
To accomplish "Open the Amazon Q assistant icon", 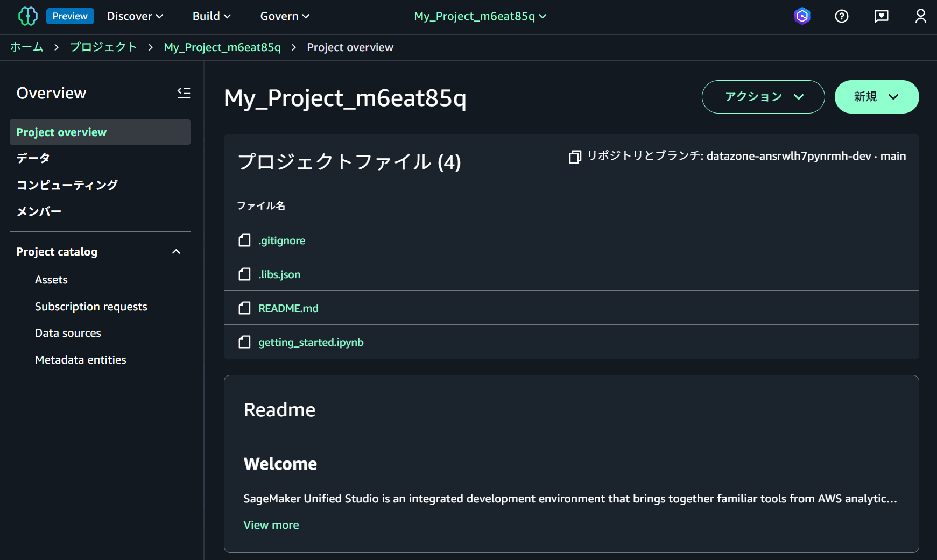I will click(x=802, y=16).
